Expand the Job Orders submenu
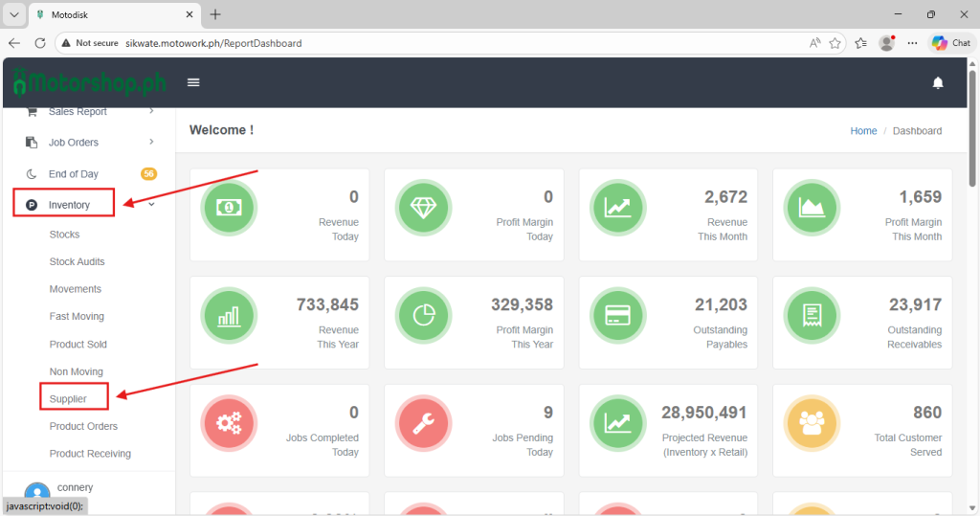Screen dimensions: 980x516 click(74, 143)
